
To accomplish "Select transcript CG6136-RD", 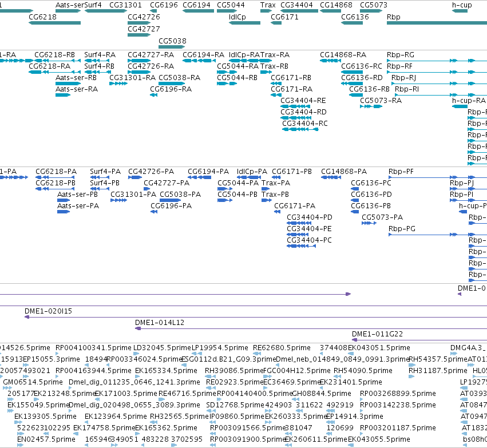I will (352, 84).
